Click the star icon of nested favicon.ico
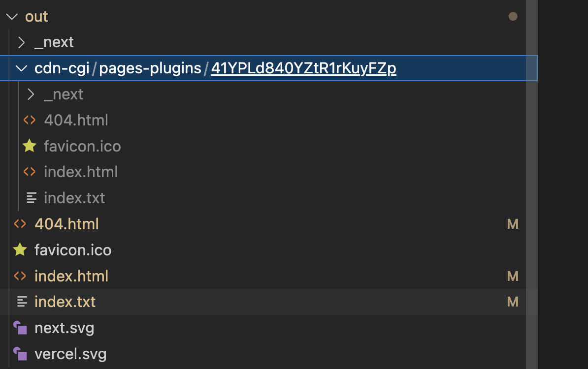This screenshot has width=588, height=369. click(x=29, y=146)
